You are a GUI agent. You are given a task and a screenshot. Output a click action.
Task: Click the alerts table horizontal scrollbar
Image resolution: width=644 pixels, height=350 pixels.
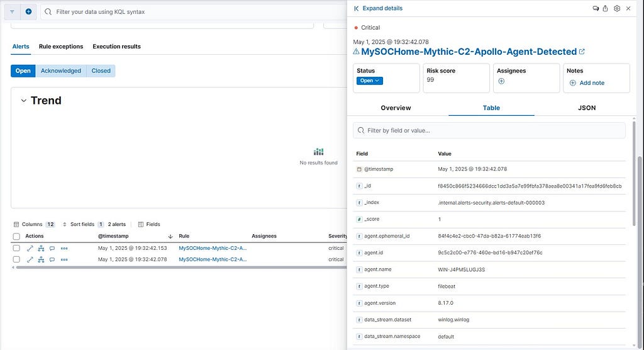coord(180,268)
